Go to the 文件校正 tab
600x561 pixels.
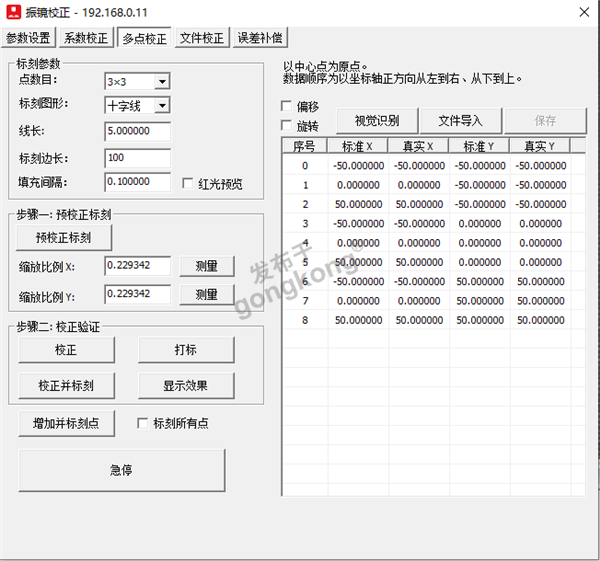(x=202, y=39)
